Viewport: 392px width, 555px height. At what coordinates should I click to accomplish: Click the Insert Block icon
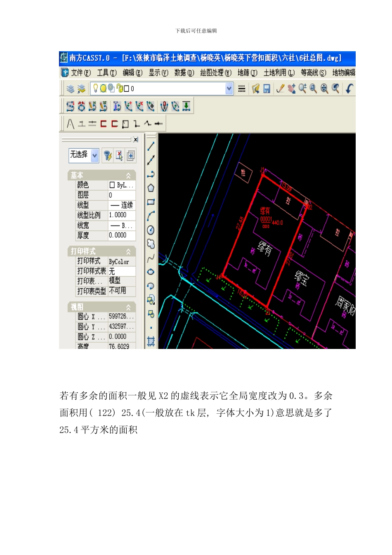[x=151, y=300]
